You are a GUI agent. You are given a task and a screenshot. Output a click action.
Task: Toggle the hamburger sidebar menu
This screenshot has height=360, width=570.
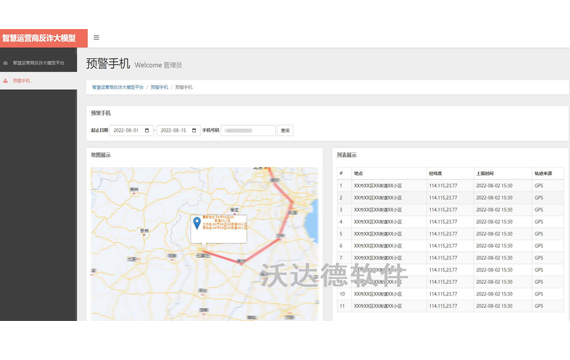point(96,37)
